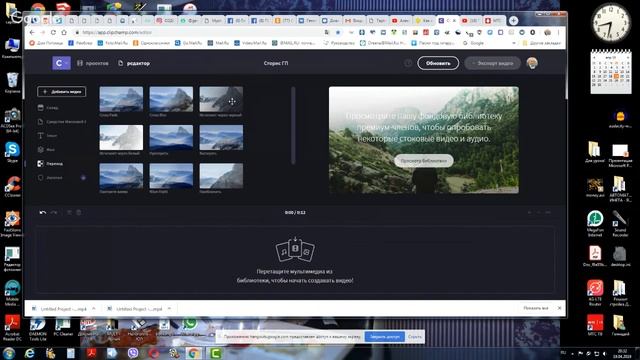Open the Google bookmark in the bookmarks bar
The height and width of the screenshot is (360, 640).
point(473,43)
